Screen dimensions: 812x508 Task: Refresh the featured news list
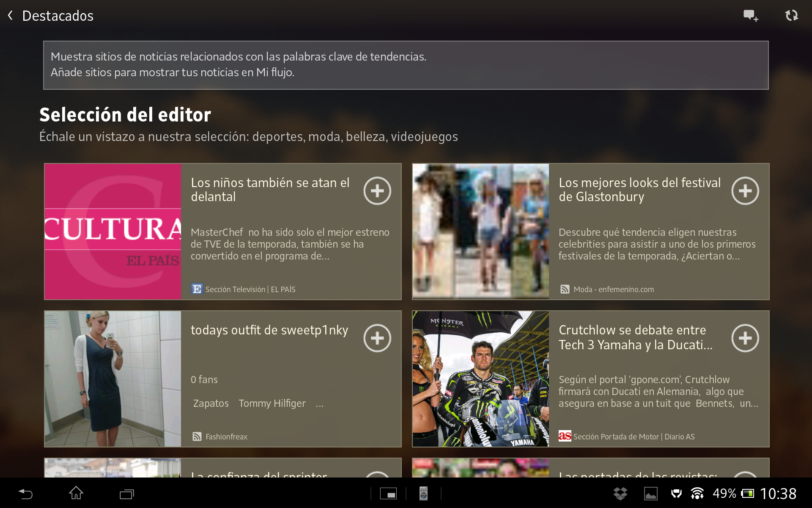tap(791, 16)
